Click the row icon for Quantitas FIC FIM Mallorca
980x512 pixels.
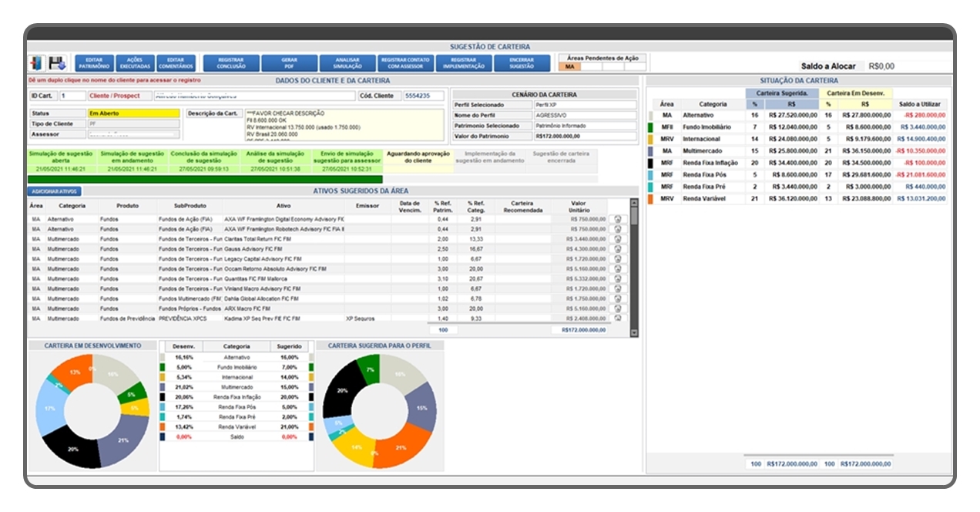[x=618, y=278]
